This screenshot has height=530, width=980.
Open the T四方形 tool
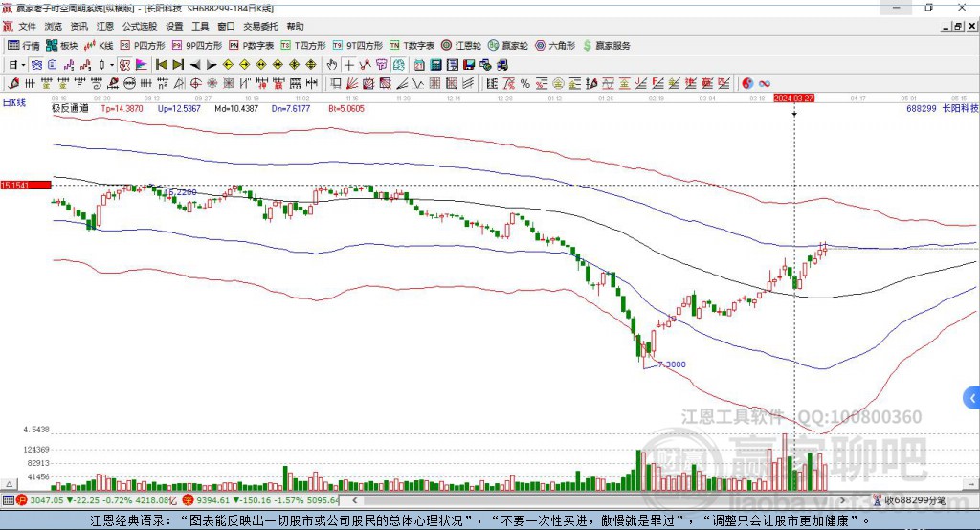click(303, 46)
